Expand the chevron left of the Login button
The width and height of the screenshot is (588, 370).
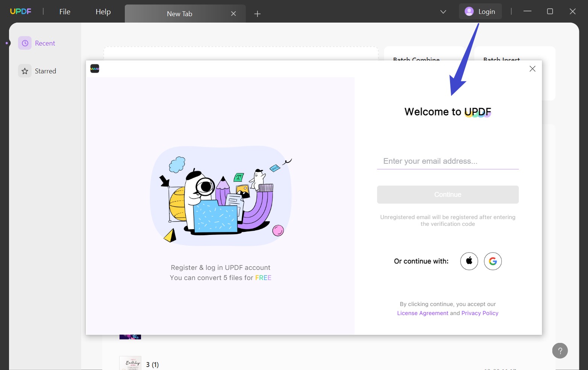pos(443,12)
